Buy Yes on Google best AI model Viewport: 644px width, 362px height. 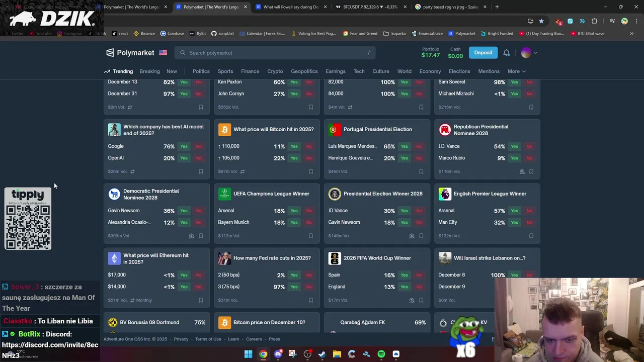click(184, 146)
